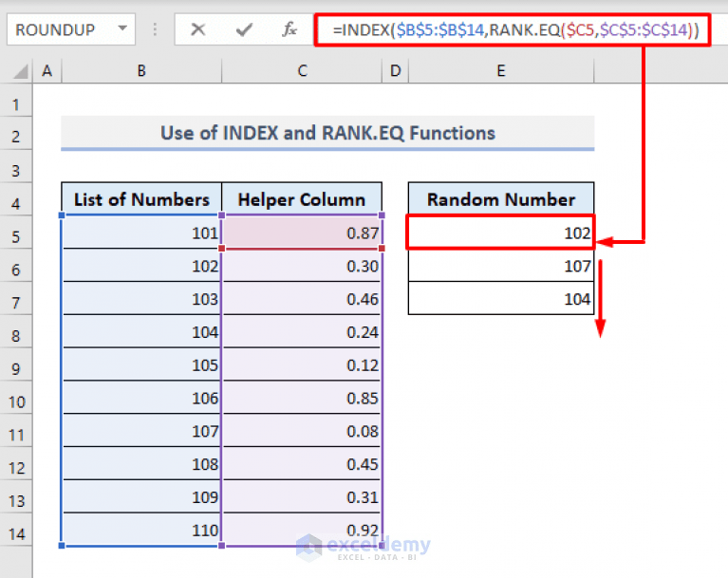
Task: Expand the Name Box dropdown arrow
Action: coord(122,28)
